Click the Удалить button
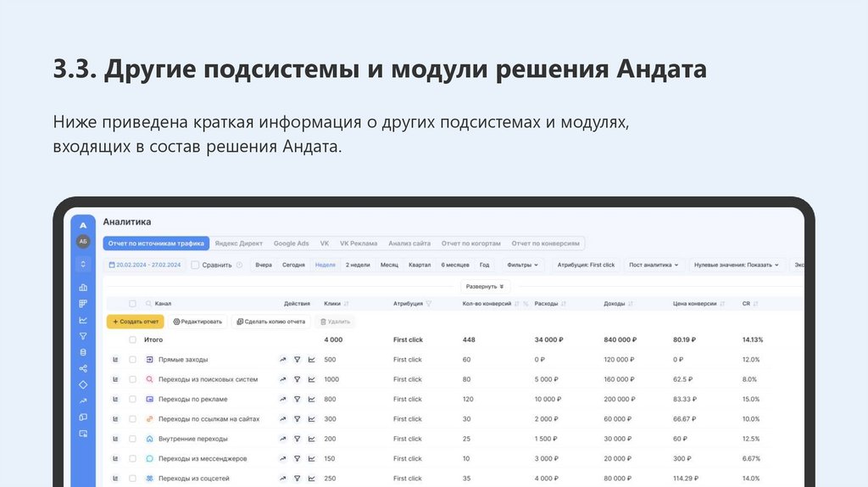 tap(336, 322)
